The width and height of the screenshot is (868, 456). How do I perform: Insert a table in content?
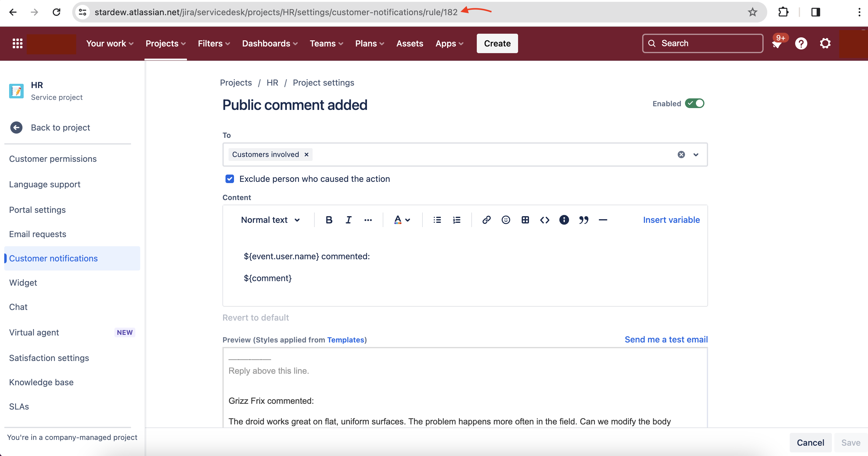tap(525, 220)
